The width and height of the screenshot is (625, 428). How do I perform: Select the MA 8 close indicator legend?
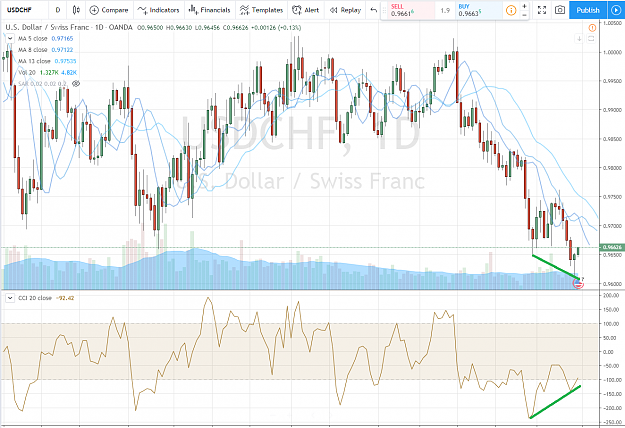pos(45,50)
